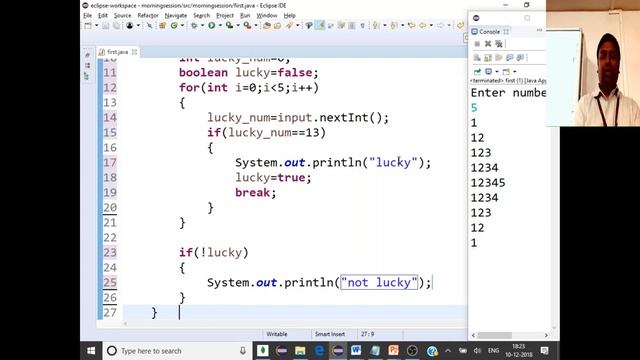Viewport: 640px width, 360px height.
Task: Expand the New Java Class dropdown arrow
Action: (x=182, y=25)
